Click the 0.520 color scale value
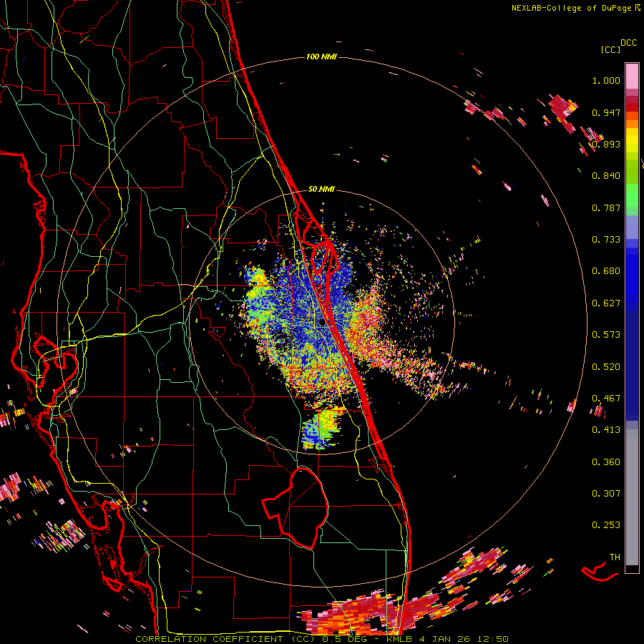Viewport: 644px width, 644px height. tap(606, 367)
